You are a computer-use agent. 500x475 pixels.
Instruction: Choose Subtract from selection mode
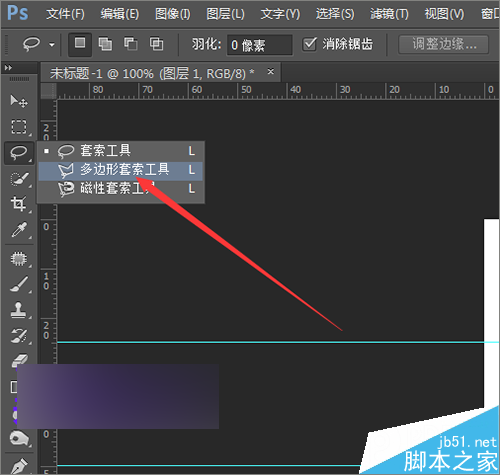click(131, 44)
